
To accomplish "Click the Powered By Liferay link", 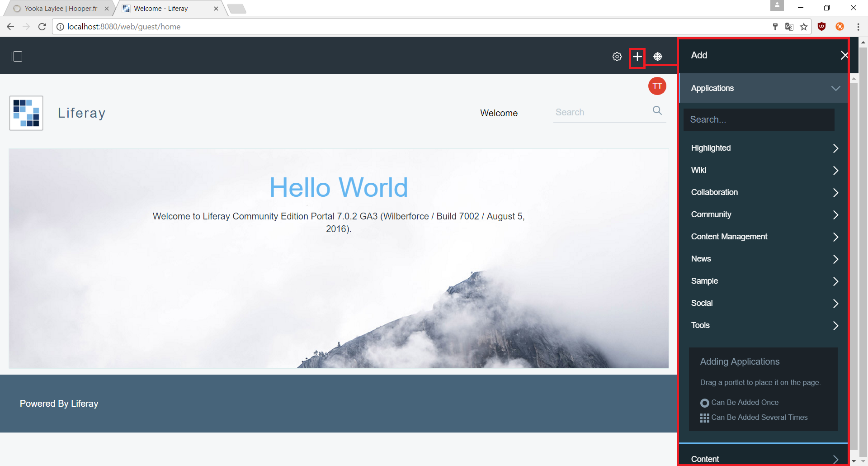I will click(x=59, y=404).
